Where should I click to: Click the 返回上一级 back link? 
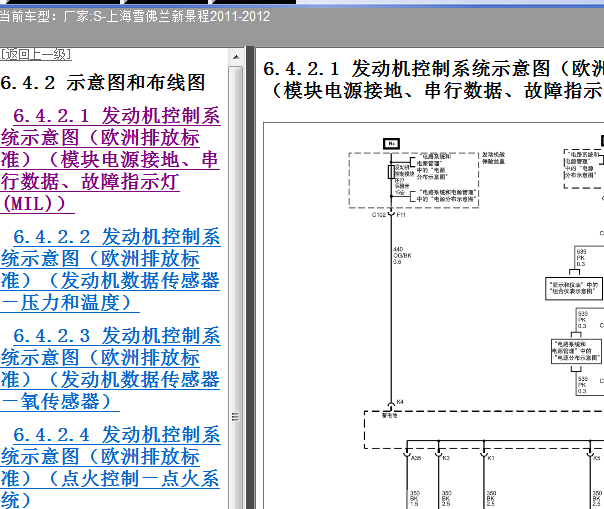pos(35,54)
